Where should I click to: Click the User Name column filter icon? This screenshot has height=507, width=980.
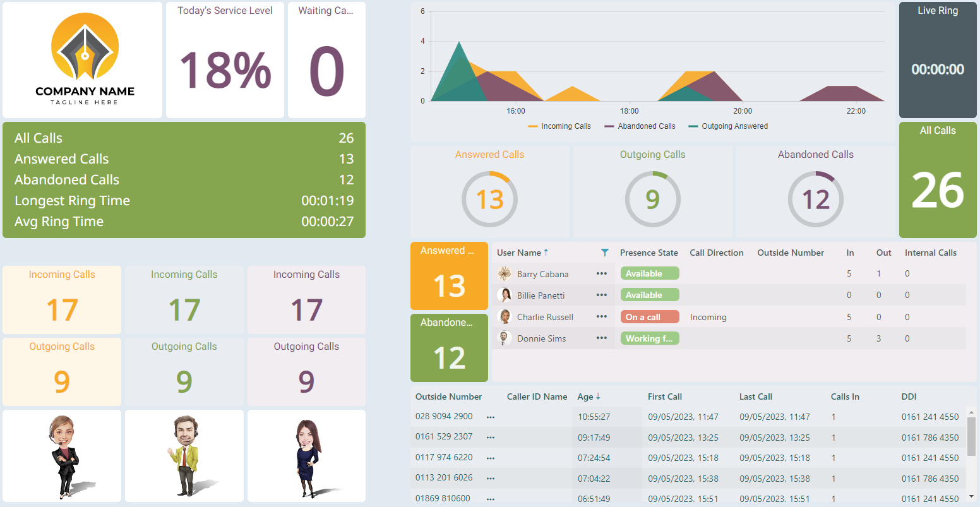point(605,253)
